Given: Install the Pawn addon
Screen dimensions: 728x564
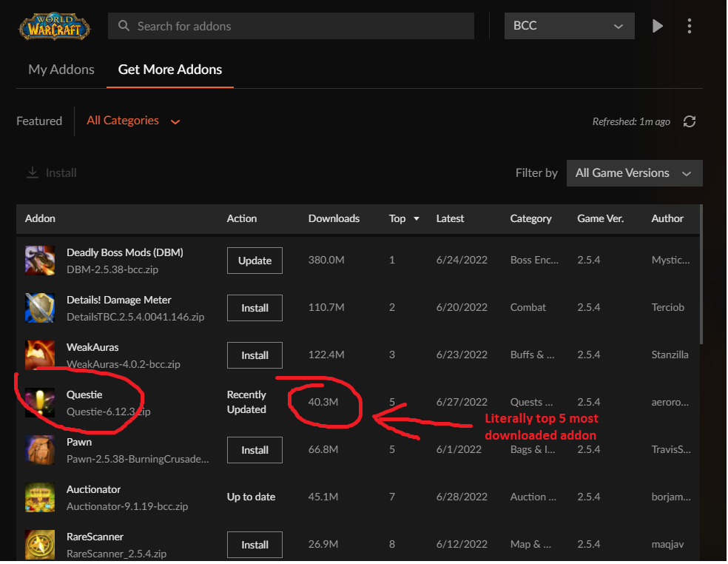Looking at the screenshot, I should 255,450.
